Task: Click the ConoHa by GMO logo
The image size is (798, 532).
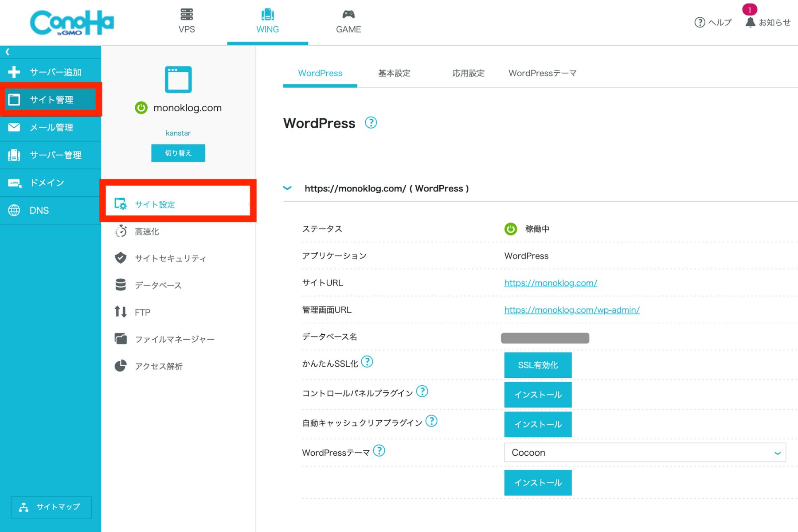Action: [x=72, y=22]
